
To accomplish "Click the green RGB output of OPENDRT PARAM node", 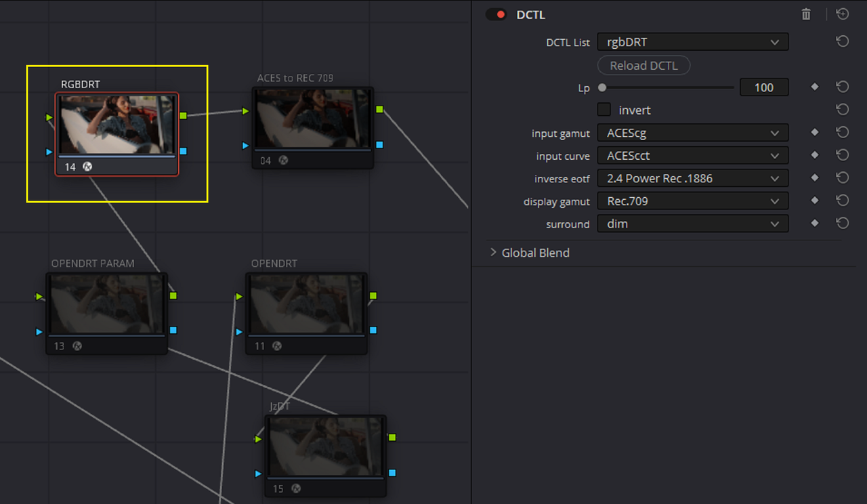I will point(173,295).
